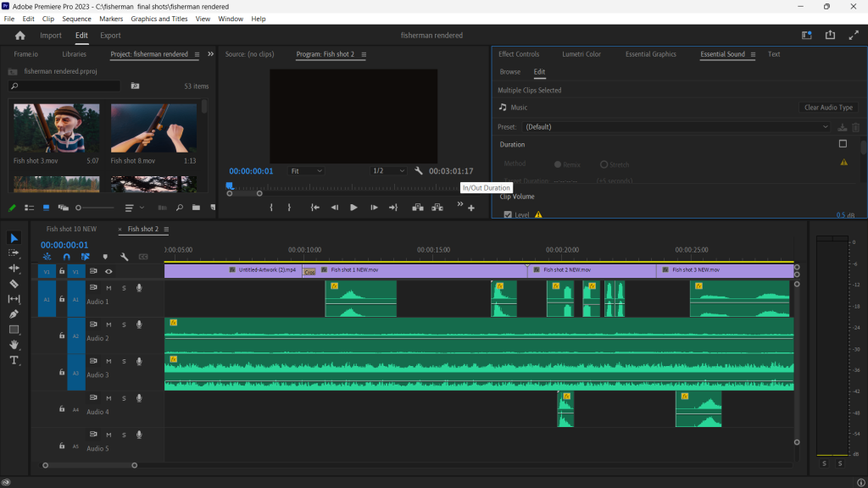Go to the Export workspace
Image resolution: width=868 pixels, height=488 pixels.
point(110,36)
